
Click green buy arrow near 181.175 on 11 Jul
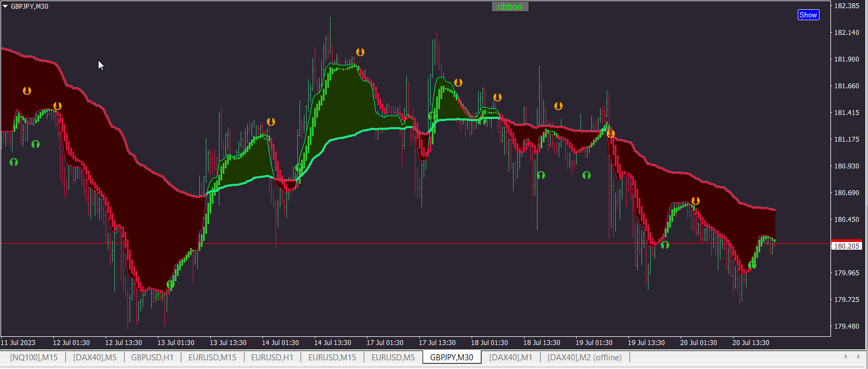pos(35,144)
